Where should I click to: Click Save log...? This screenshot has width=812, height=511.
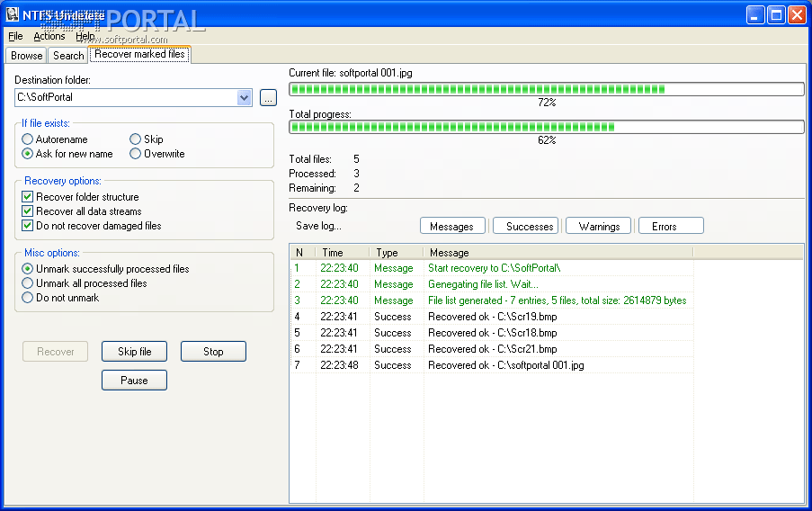click(x=318, y=226)
